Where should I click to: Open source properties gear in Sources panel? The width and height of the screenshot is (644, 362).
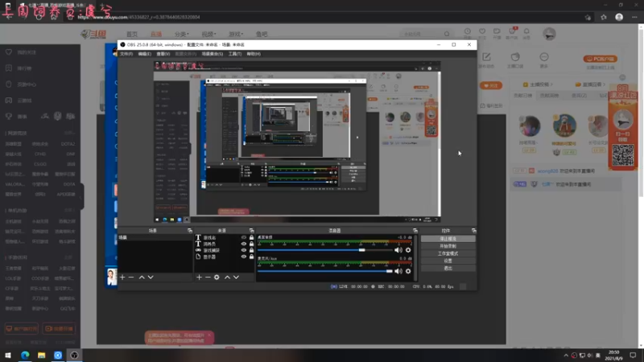217,278
